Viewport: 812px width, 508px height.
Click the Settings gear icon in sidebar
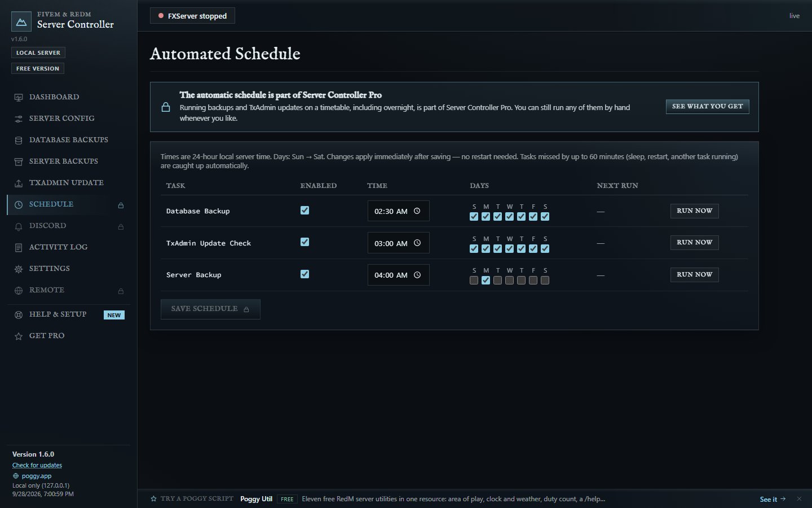pos(19,269)
